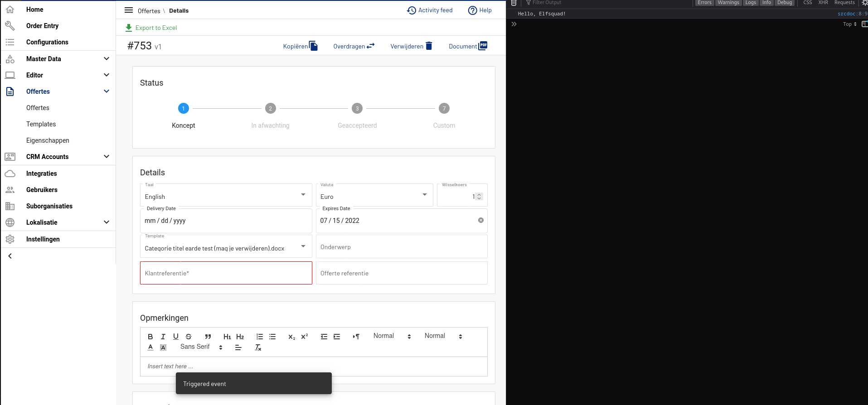Filter console by Errors in devtools

(704, 3)
